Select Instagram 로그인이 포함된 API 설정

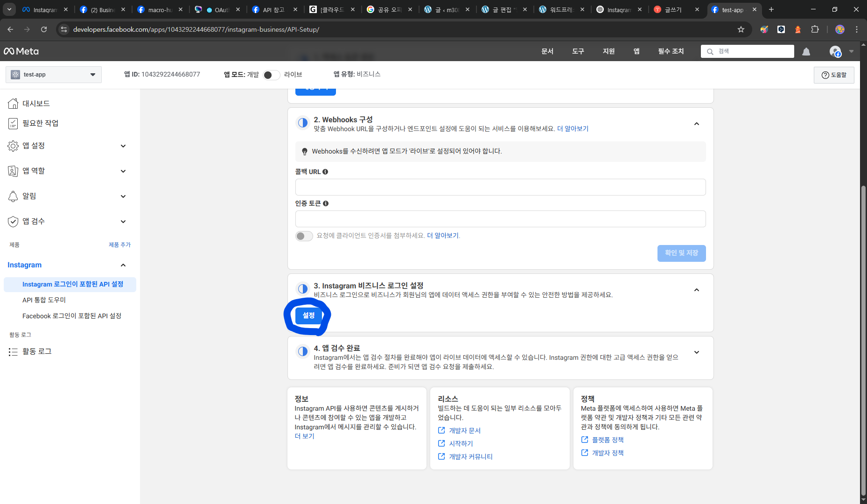(70, 284)
